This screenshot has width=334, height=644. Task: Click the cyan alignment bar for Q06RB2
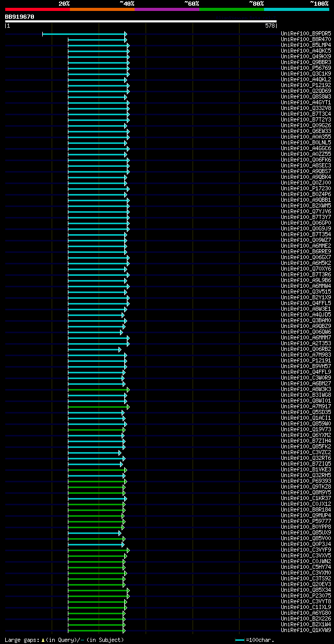pos(94,349)
